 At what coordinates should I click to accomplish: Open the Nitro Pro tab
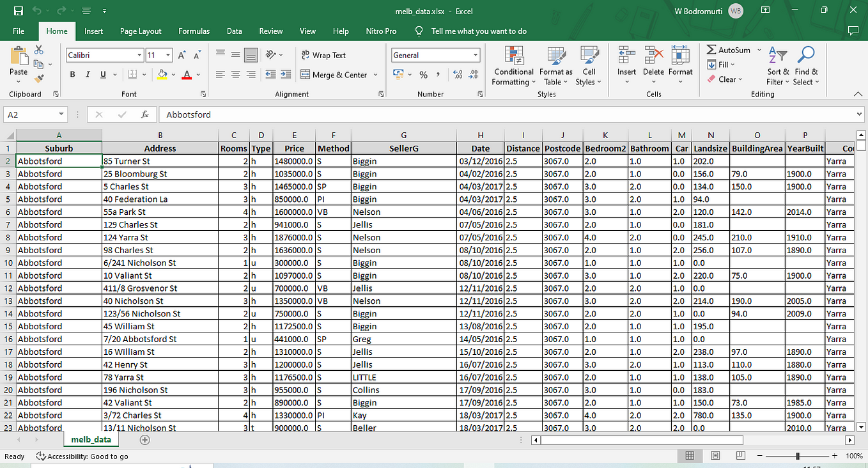click(381, 31)
